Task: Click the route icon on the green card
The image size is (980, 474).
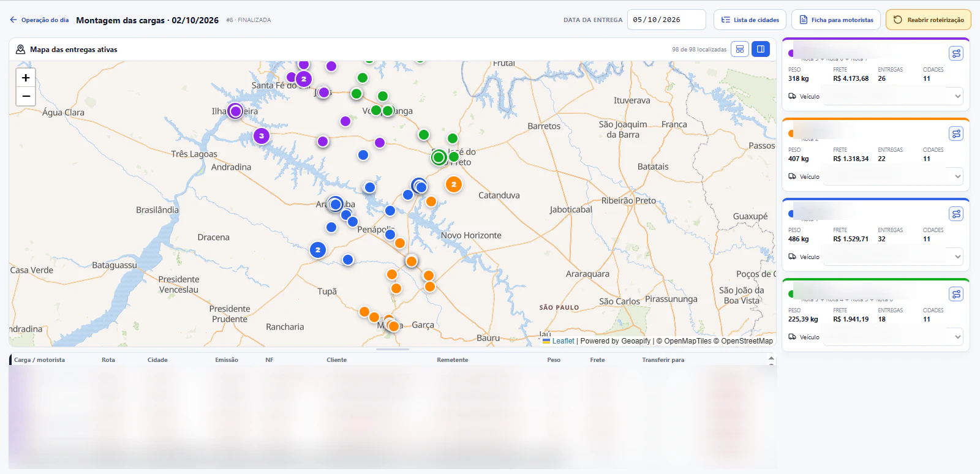Action: pos(956,294)
